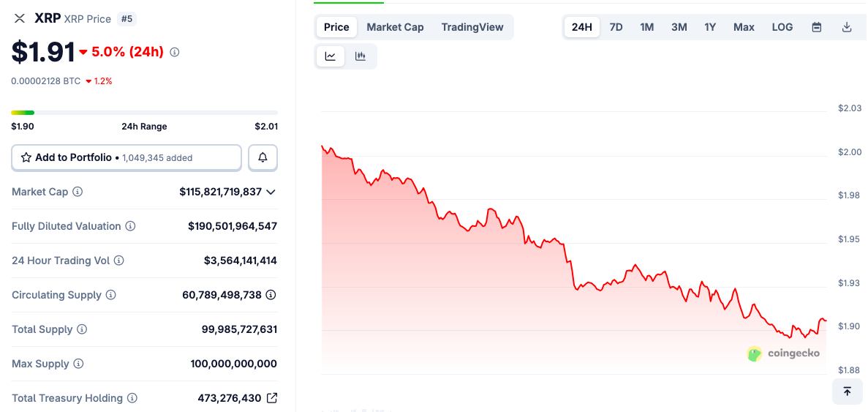
Task: Choose the Max time range option
Action: point(744,27)
